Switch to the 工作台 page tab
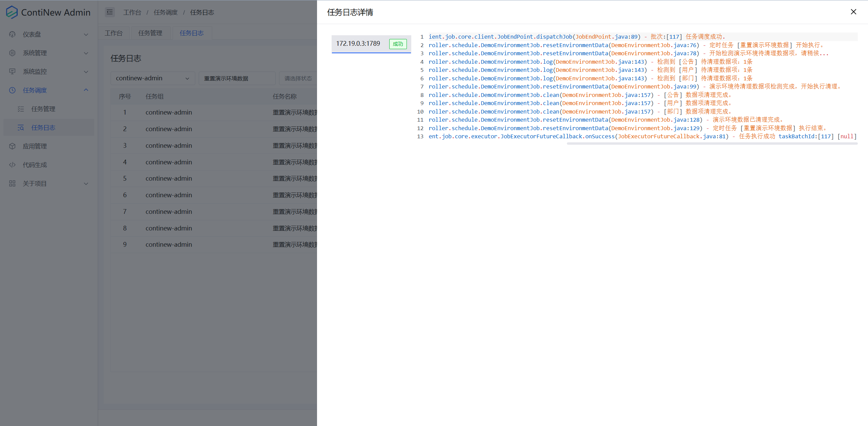 coord(114,33)
